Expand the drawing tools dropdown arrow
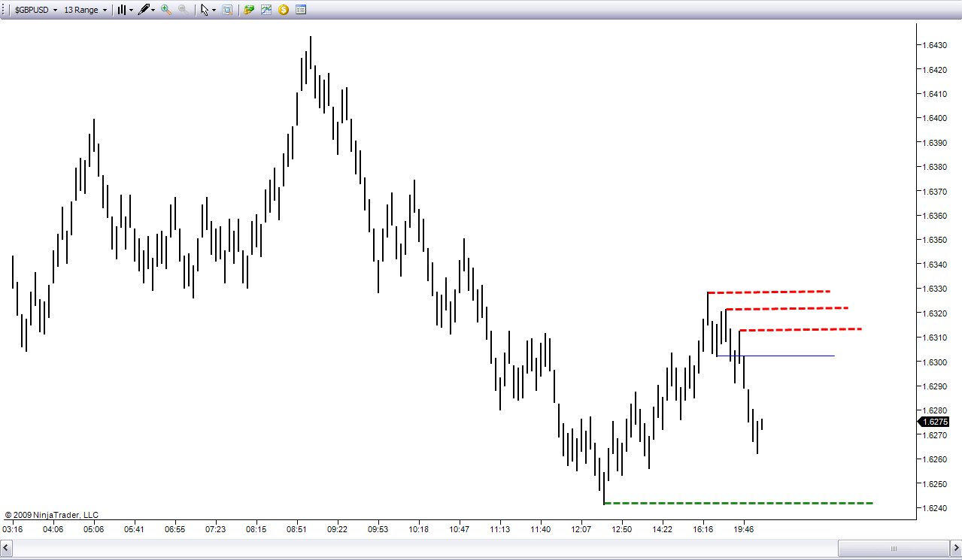Image resolution: width=962 pixels, height=560 pixels. [153, 11]
